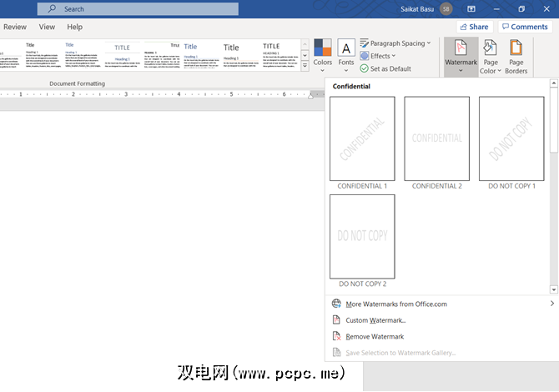This screenshot has height=392, width=559.
Task: Click in the Search box
Action: 142,9
